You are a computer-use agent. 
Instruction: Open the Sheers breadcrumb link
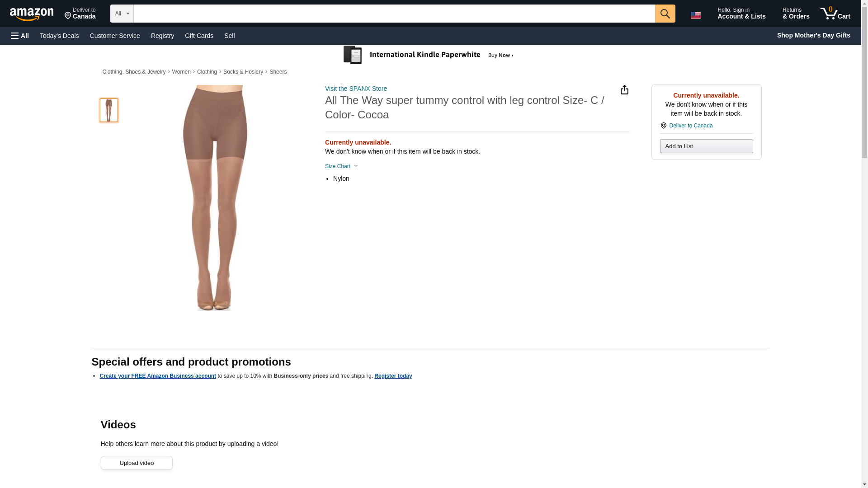point(278,72)
